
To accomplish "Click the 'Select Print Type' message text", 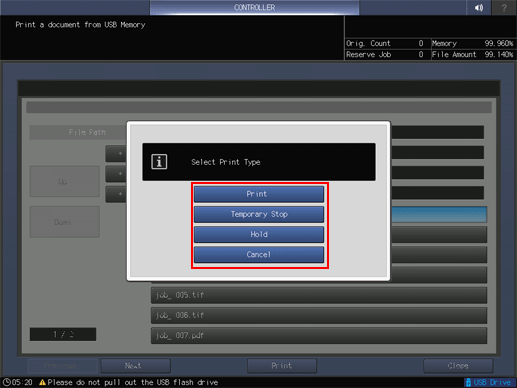I will coord(226,162).
